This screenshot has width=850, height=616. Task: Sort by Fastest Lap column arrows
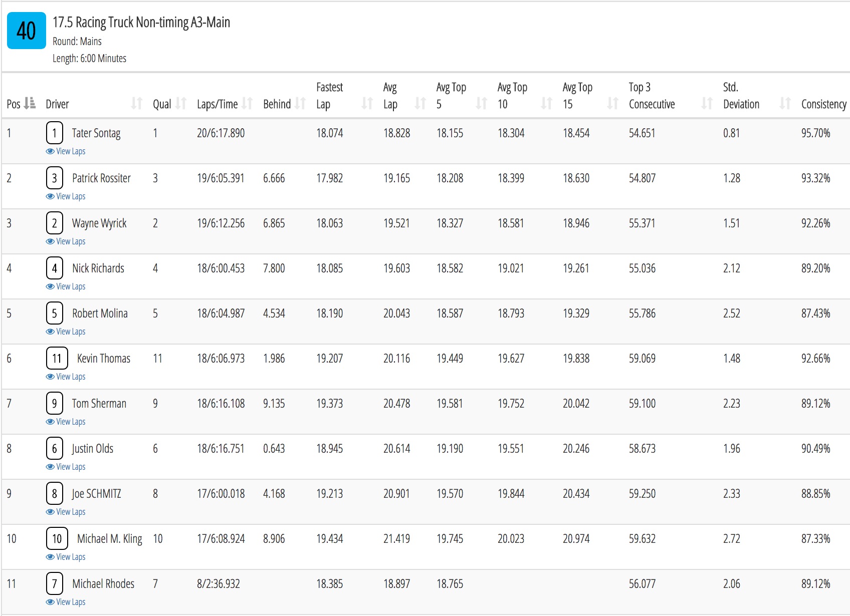367,103
